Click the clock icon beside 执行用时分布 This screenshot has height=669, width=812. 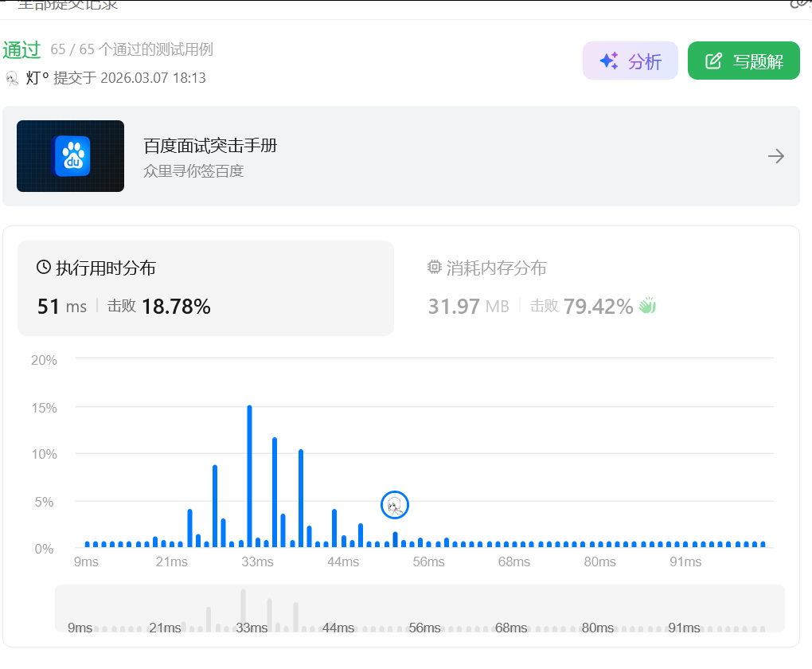44,268
